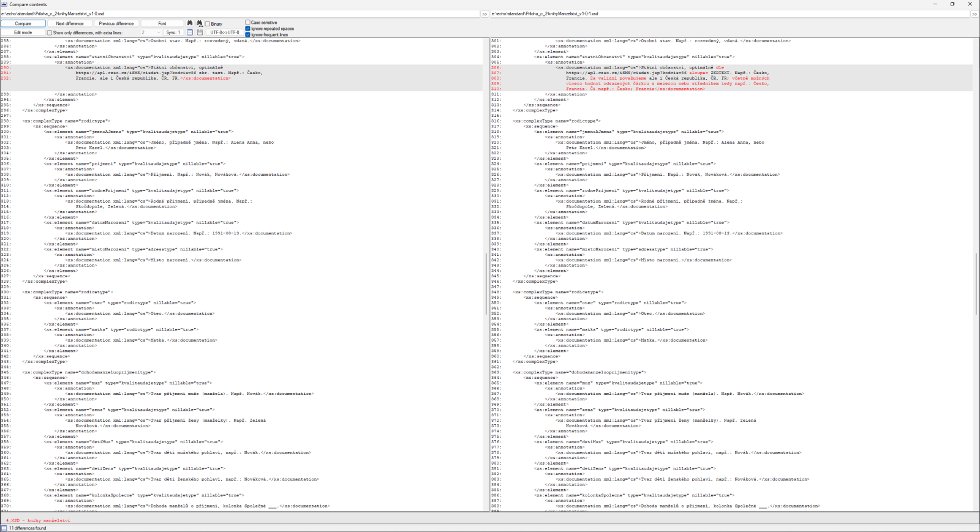
Task: Go to Previous difference
Action: (x=116, y=24)
